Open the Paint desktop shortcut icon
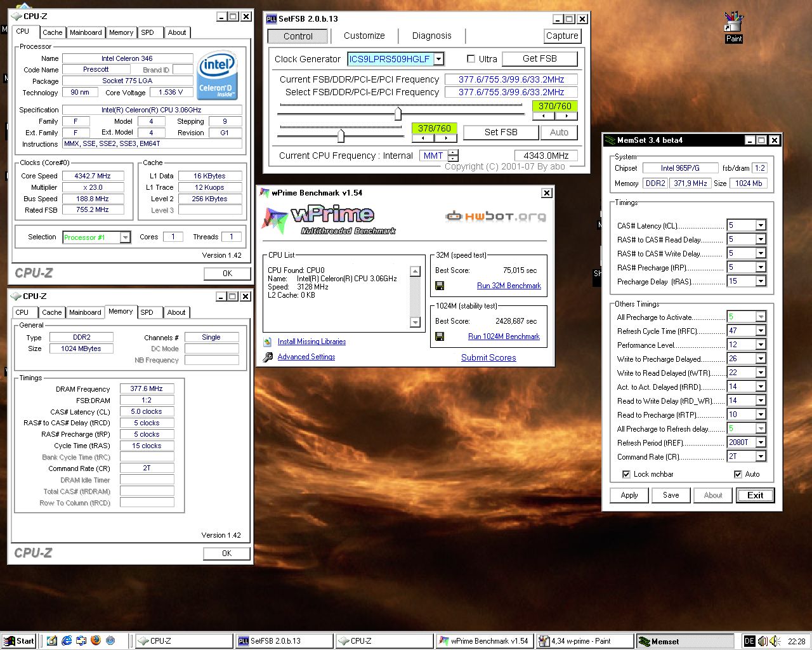The image size is (812, 650). tap(734, 27)
